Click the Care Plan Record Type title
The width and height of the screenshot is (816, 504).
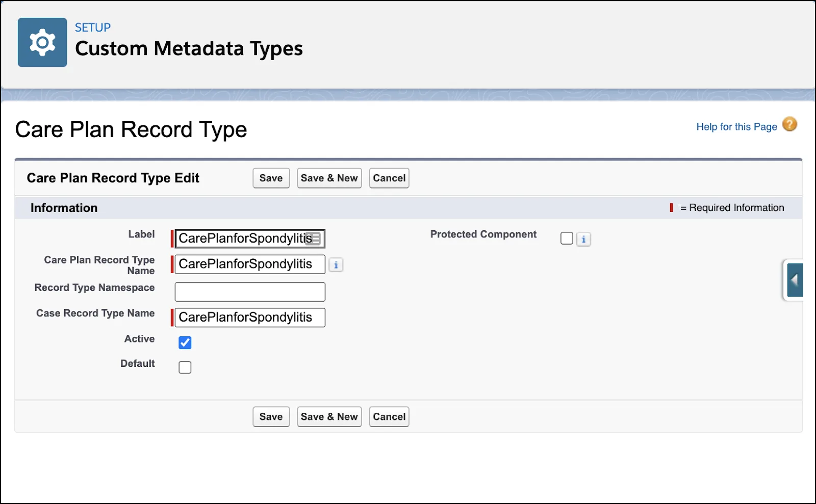coord(131,129)
